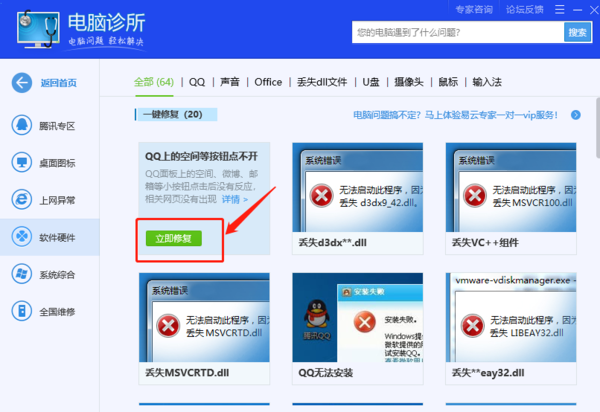Click the 搜索 search button
The height and width of the screenshot is (412, 600).
click(x=577, y=32)
